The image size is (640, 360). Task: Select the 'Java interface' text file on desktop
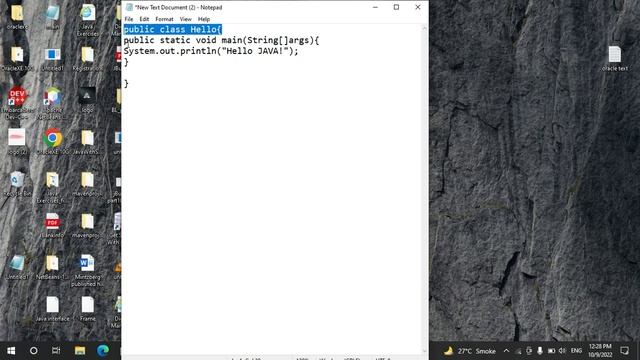pos(52,309)
